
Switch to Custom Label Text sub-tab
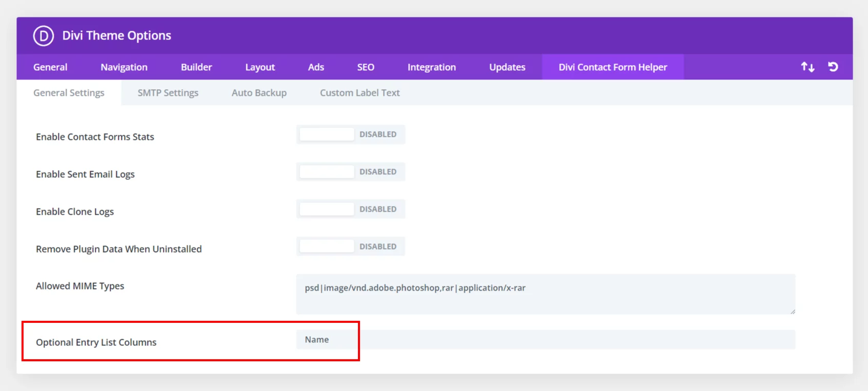tap(360, 93)
